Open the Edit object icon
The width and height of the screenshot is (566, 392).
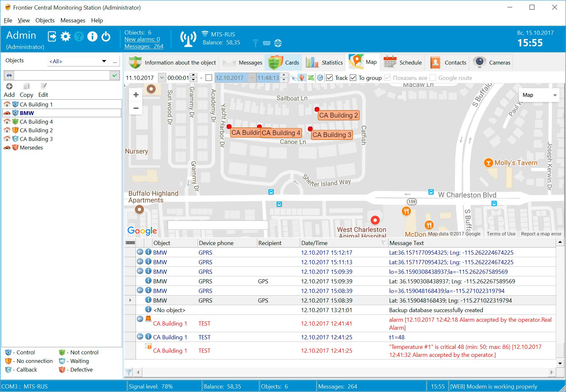[x=43, y=86]
